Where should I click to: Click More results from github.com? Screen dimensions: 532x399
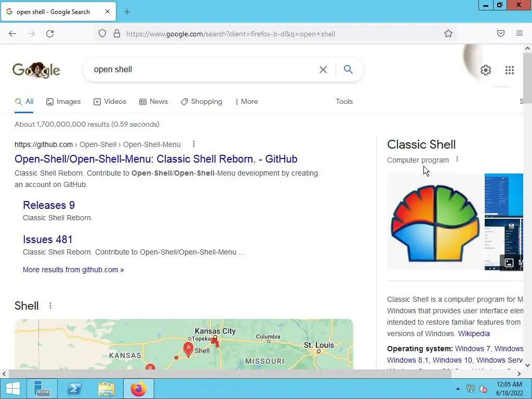pyautogui.click(x=73, y=270)
